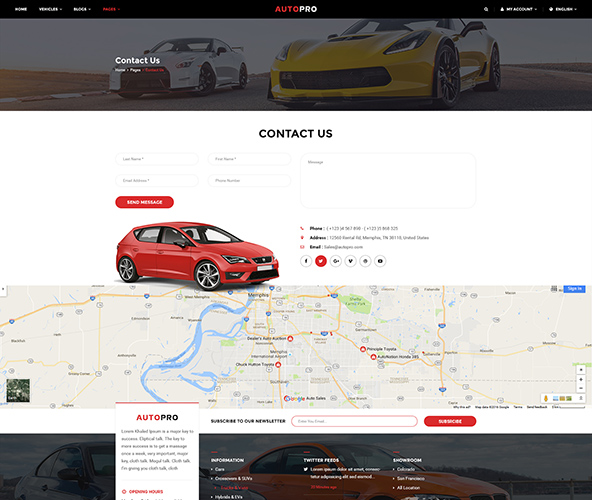The height and width of the screenshot is (500, 592).
Task: Zoom out on the map
Action: (x=581, y=388)
